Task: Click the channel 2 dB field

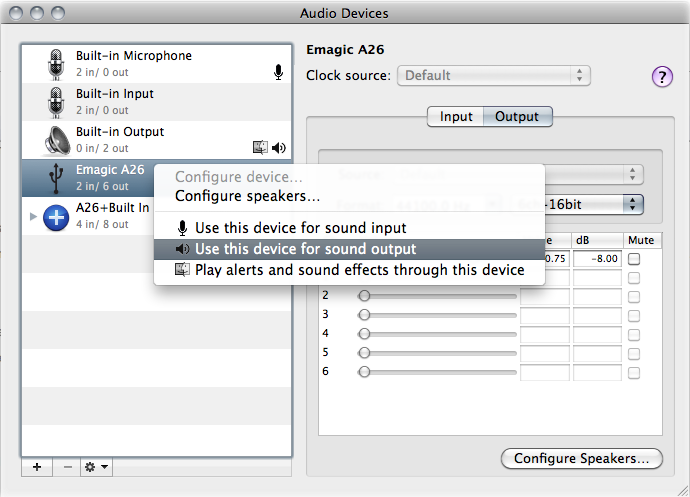Action: pyautogui.click(x=598, y=297)
